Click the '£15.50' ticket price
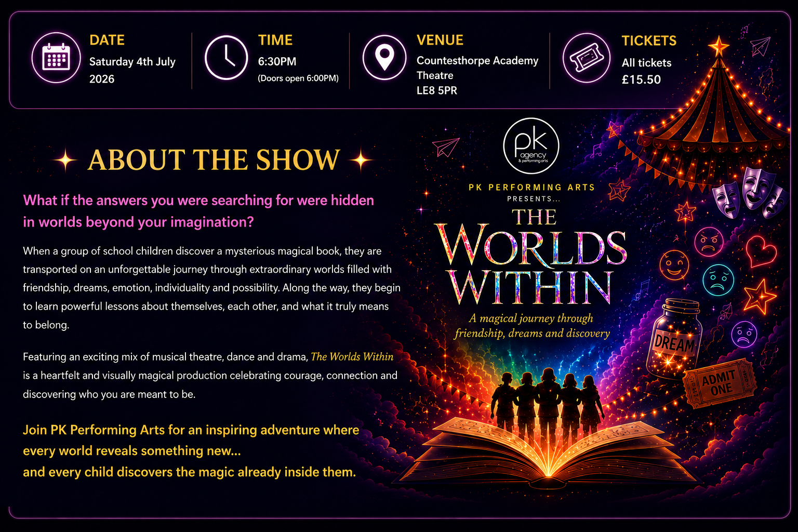 642,79
